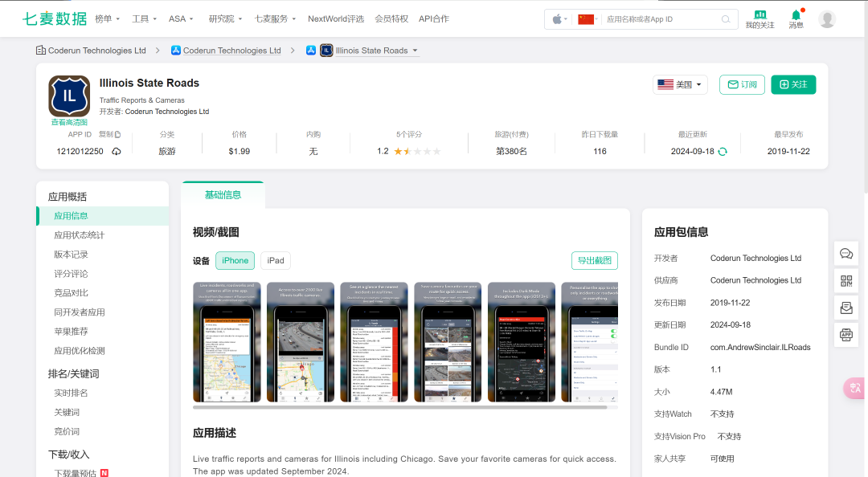Expand the 榜单 menu
The width and height of the screenshot is (868, 477).
pos(108,18)
